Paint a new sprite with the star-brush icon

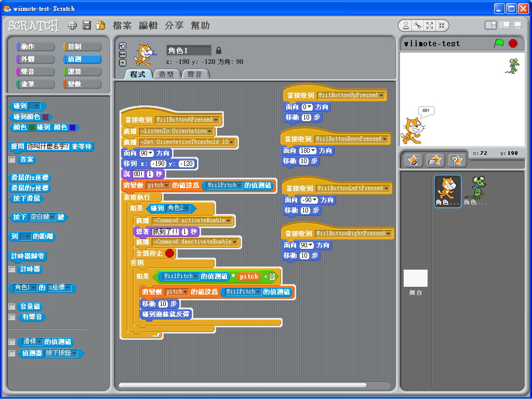coord(413,161)
